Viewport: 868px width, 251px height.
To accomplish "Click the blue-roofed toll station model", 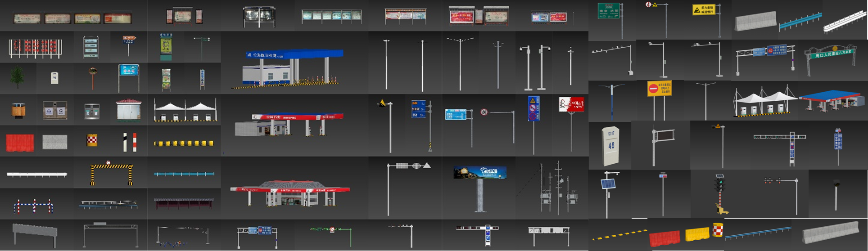I will tap(288, 68).
